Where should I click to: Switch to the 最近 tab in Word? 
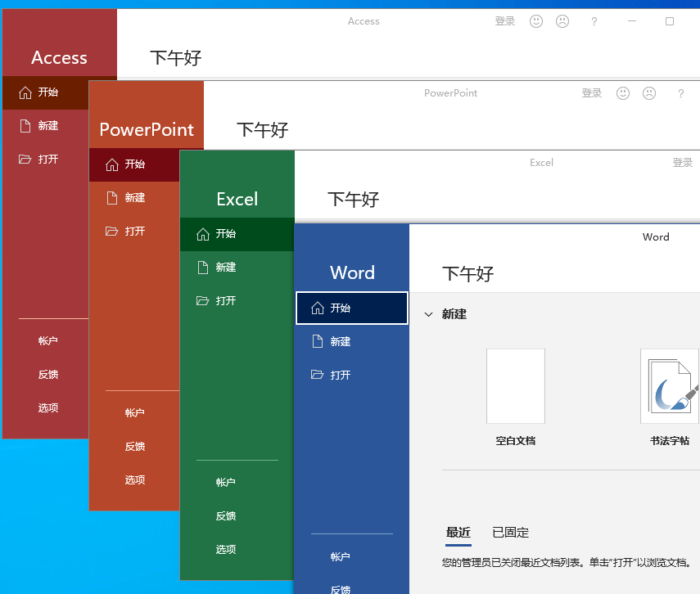[458, 532]
